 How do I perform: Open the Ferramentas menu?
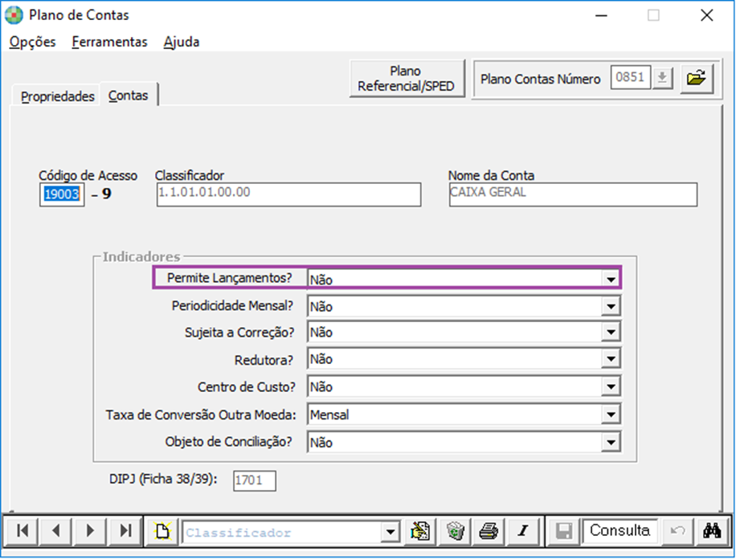click(x=109, y=42)
